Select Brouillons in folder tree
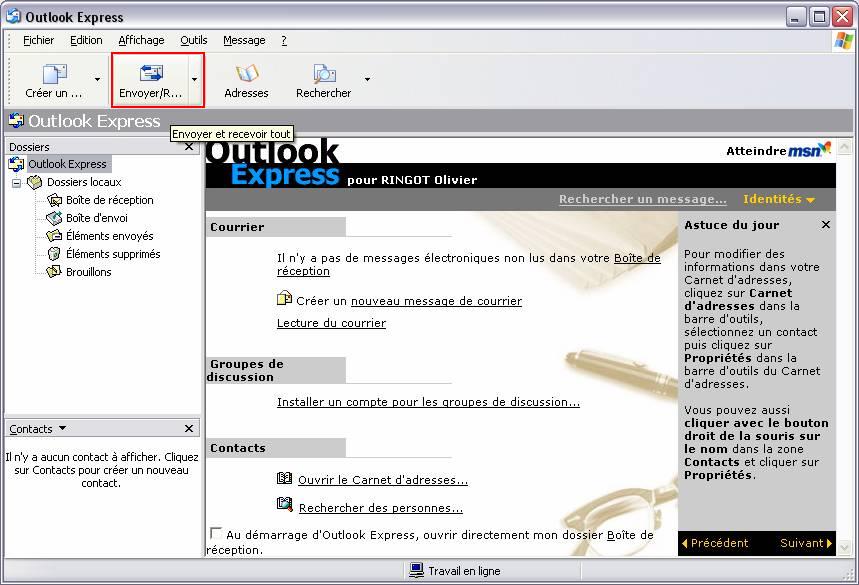Viewport: 859px width, 585px height. 89,272
